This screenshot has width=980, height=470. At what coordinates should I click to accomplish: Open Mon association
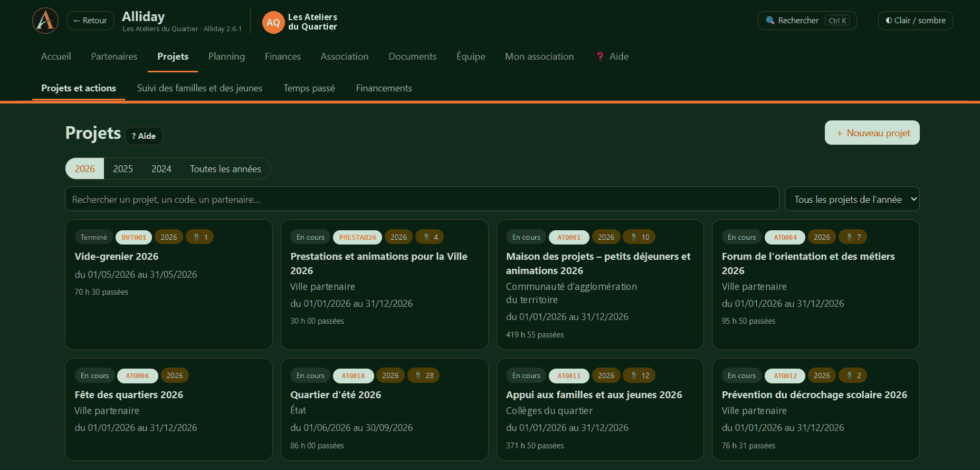tap(539, 57)
